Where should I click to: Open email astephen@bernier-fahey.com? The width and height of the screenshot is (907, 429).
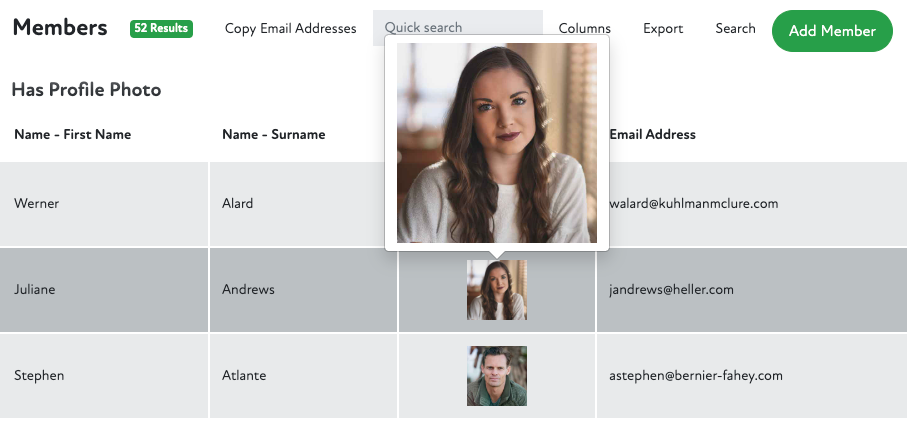[x=695, y=376]
